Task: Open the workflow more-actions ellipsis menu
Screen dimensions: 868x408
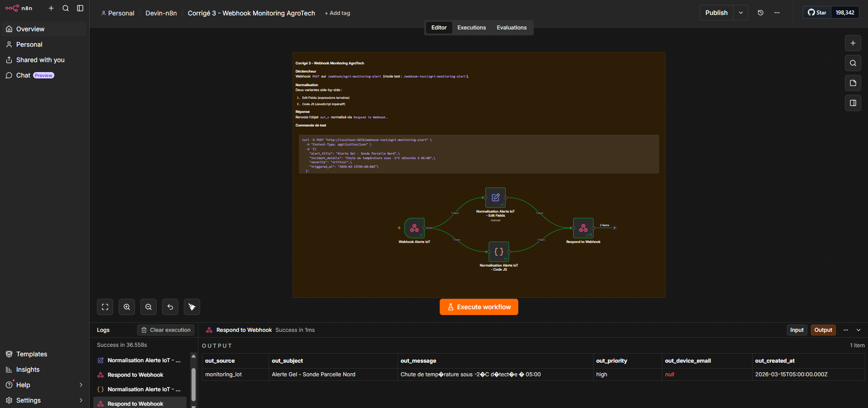Action: point(777,13)
